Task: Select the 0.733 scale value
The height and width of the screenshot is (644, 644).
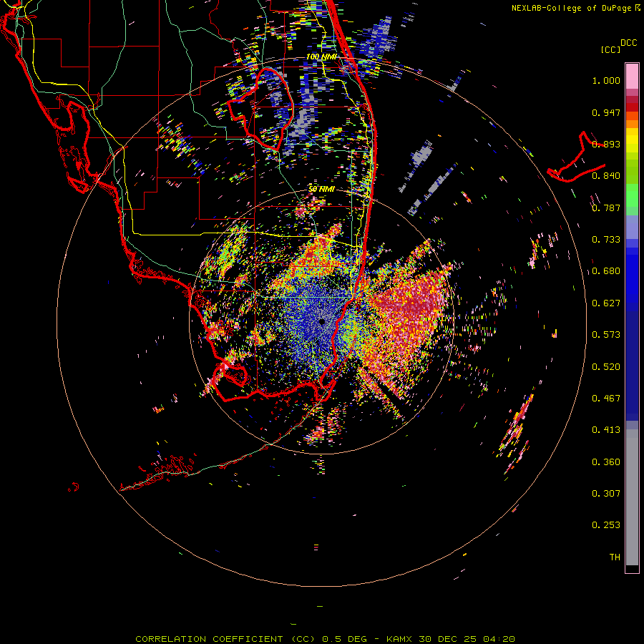Action: [x=606, y=240]
